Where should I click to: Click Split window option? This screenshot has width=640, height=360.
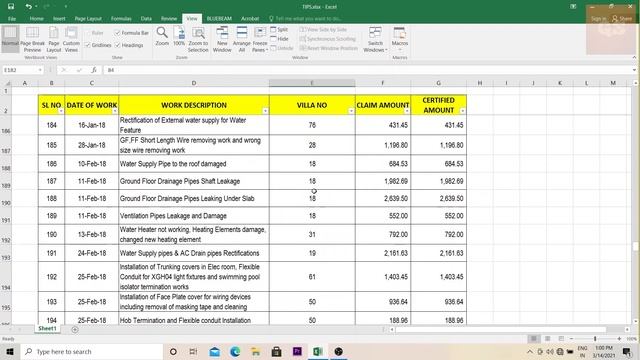pos(279,29)
